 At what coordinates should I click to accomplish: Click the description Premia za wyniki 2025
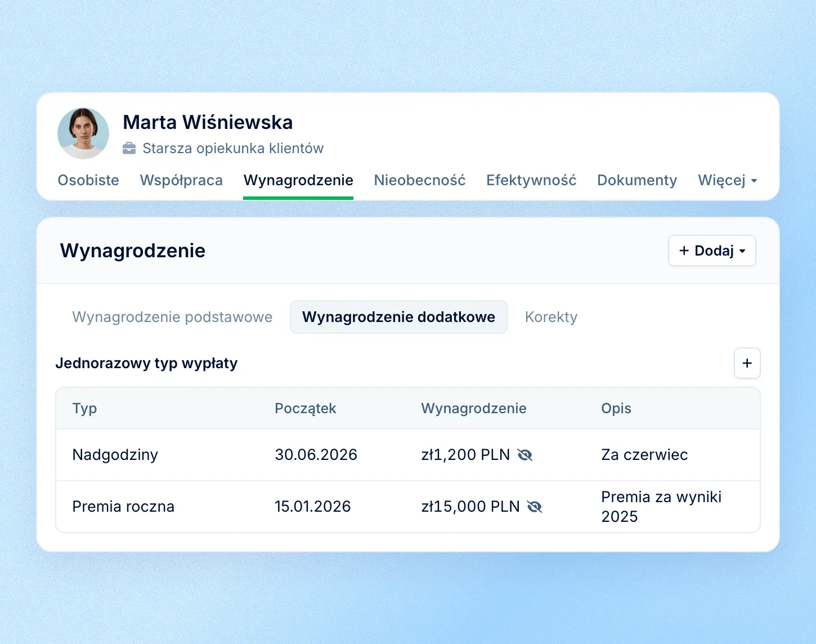[661, 507]
